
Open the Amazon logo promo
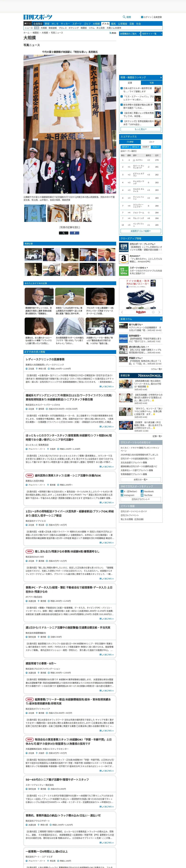click(x=124, y=259)
